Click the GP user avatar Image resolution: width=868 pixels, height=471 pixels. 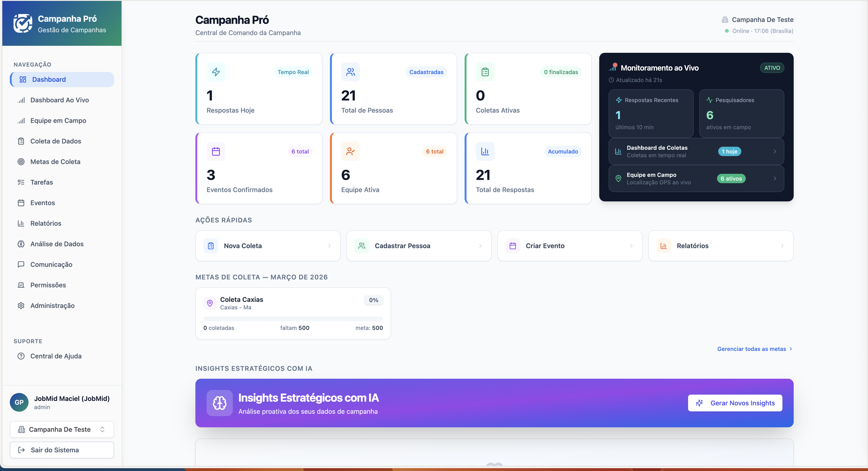coord(19,402)
